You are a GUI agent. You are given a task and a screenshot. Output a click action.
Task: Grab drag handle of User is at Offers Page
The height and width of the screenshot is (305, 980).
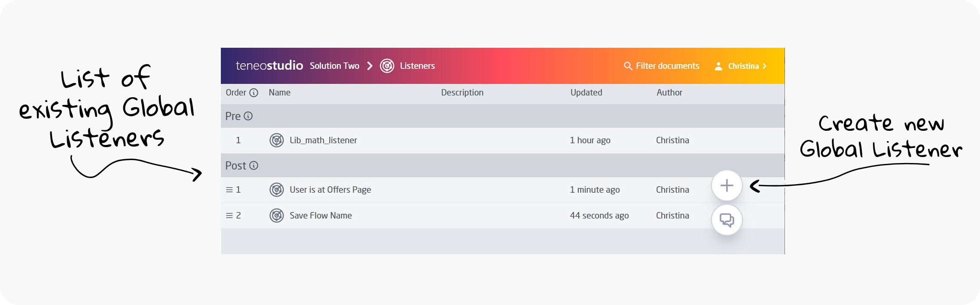click(229, 190)
